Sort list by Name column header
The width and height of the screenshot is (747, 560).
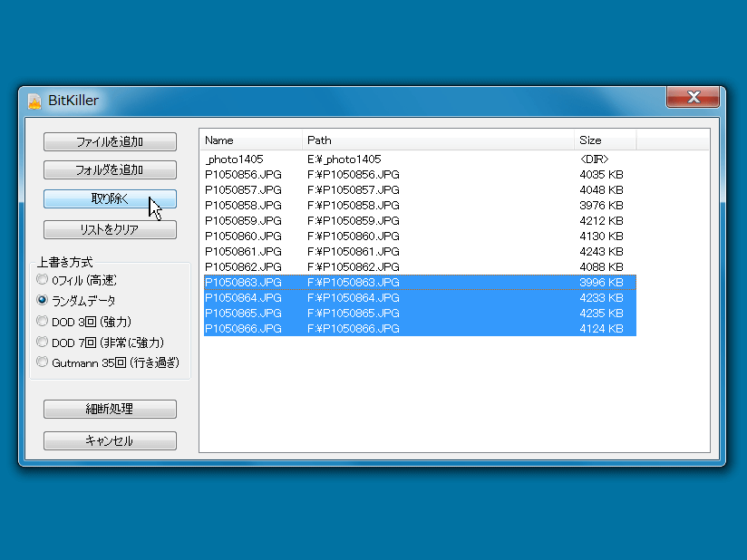pyautogui.click(x=251, y=140)
